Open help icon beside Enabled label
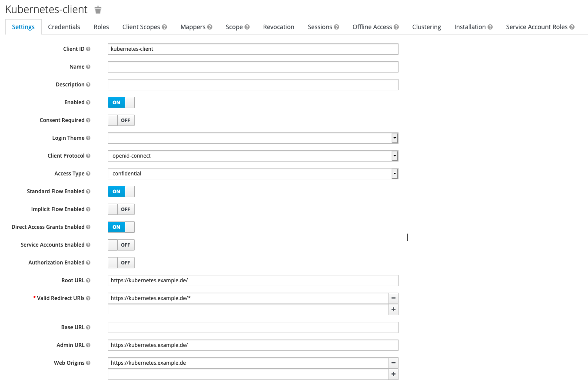 pos(88,102)
